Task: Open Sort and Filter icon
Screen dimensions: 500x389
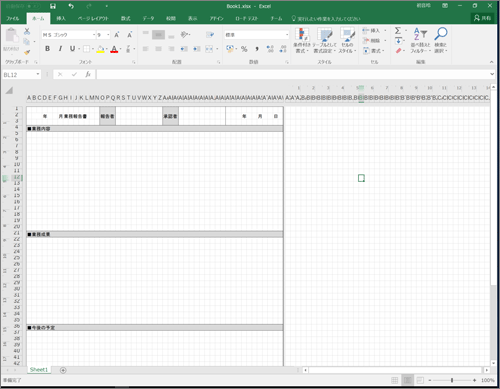Action: pyautogui.click(x=420, y=33)
